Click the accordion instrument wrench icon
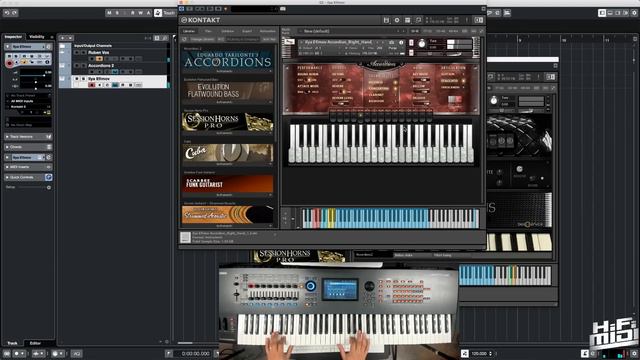This screenshot has height=360, width=640. coord(289,42)
